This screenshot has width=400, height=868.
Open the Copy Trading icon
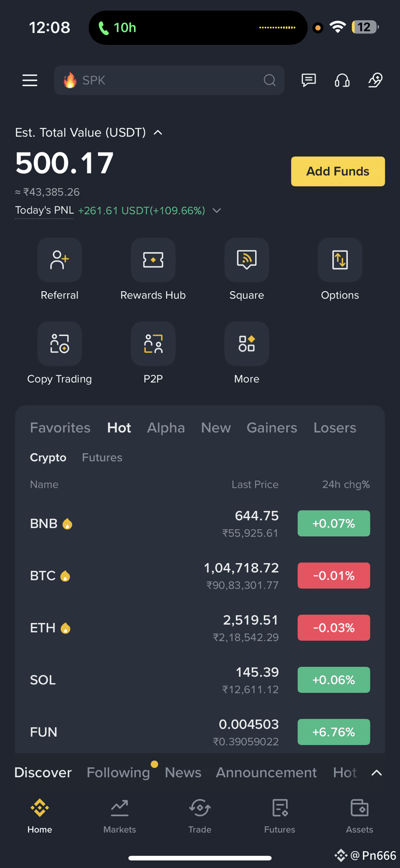59,343
